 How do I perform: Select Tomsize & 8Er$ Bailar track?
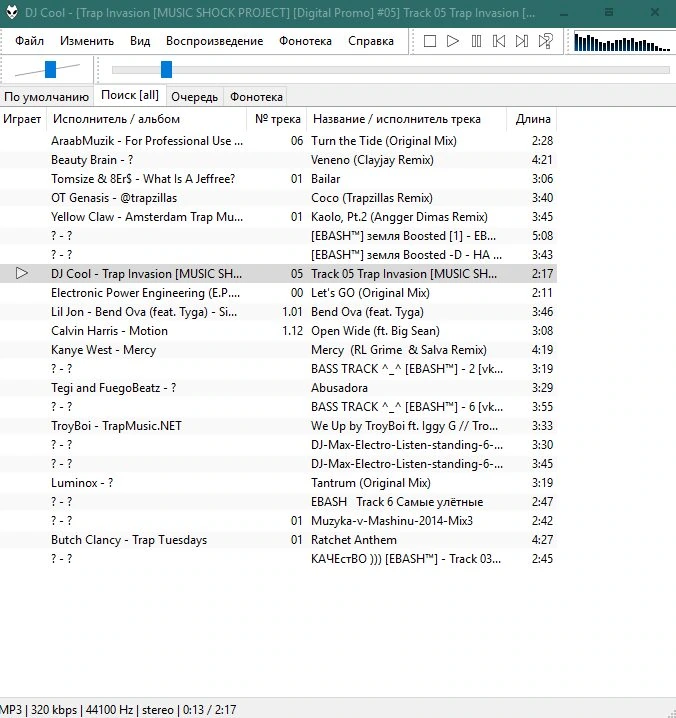[x=278, y=179]
